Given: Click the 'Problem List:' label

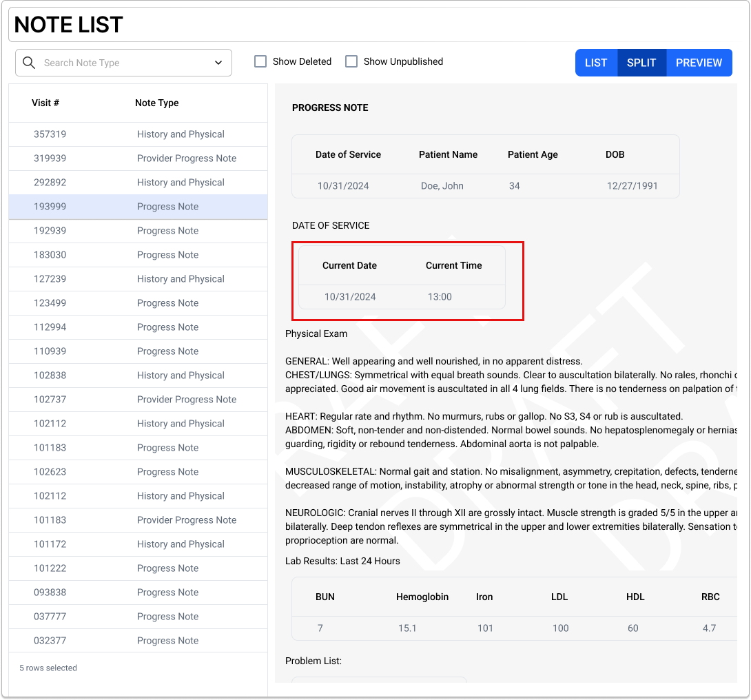Looking at the screenshot, I should 313,661.
